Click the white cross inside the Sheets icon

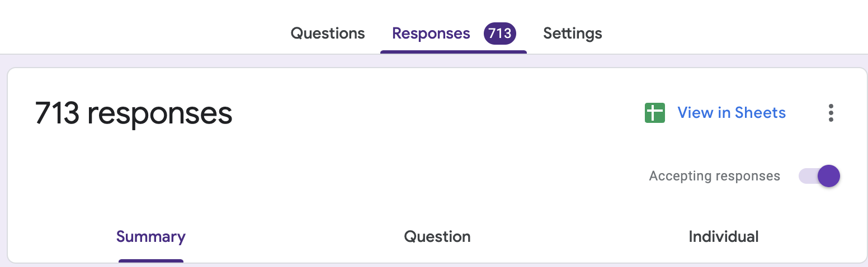[654, 113]
